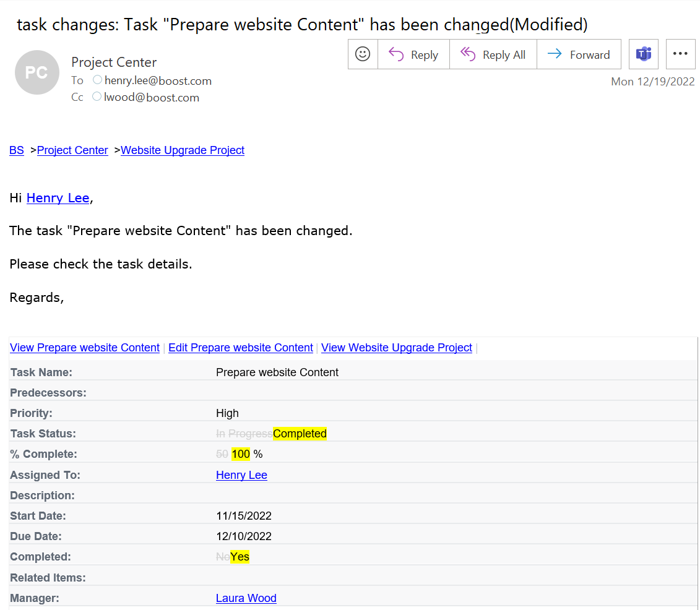Viewport: 700px width, 610px height.
Task: Click the highlighted Completed status text
Action: pyautogui.click(x=300, y=434)
